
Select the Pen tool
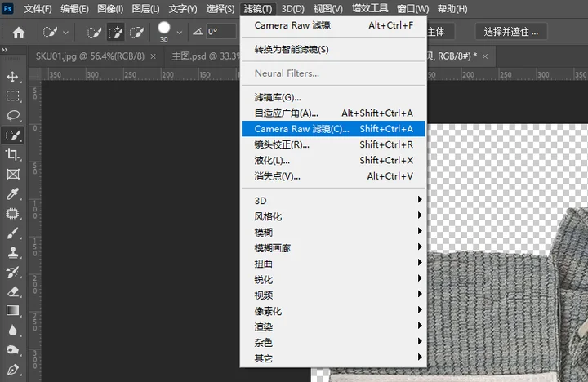click(x=13, y=370)
